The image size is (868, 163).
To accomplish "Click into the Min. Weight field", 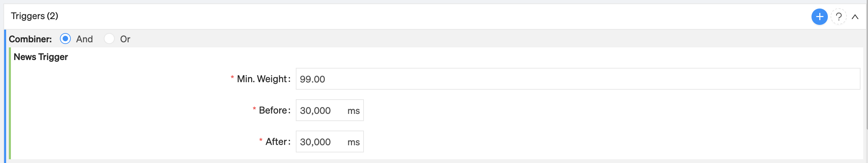I will coord(578,79).
